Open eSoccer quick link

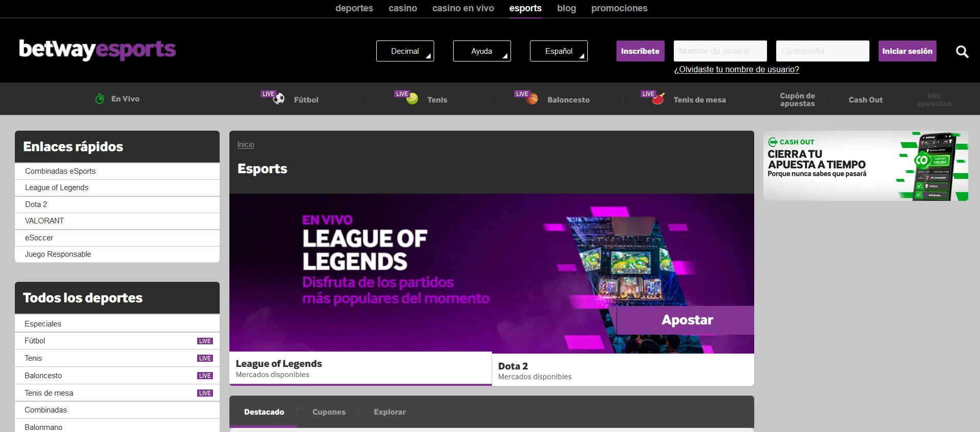point(117,238)
